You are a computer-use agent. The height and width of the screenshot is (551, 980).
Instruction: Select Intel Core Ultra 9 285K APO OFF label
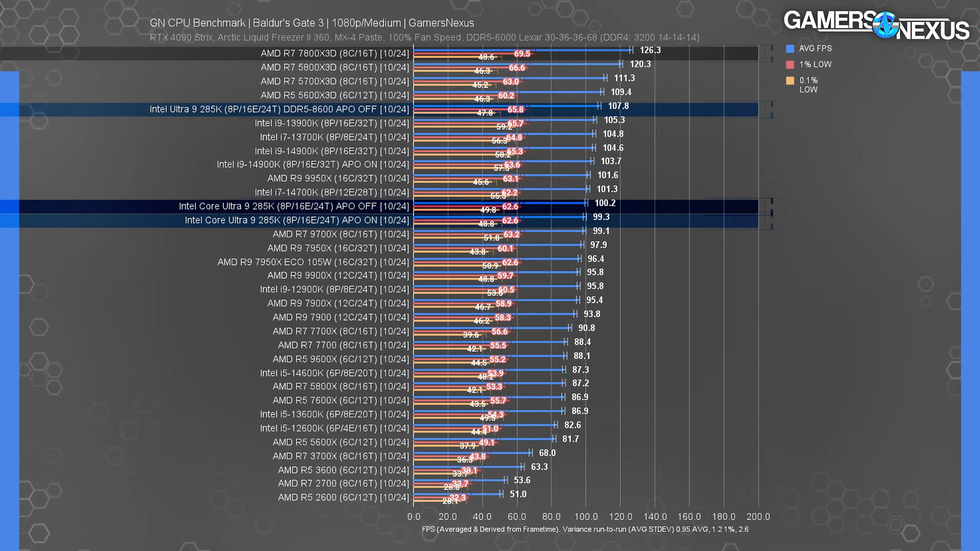pyautogui.click(x=294, y=206)
